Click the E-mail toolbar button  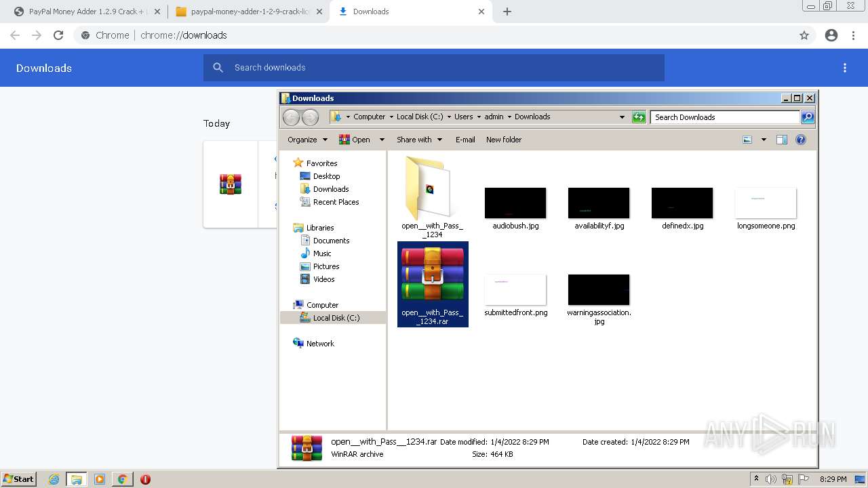(465, 140)
